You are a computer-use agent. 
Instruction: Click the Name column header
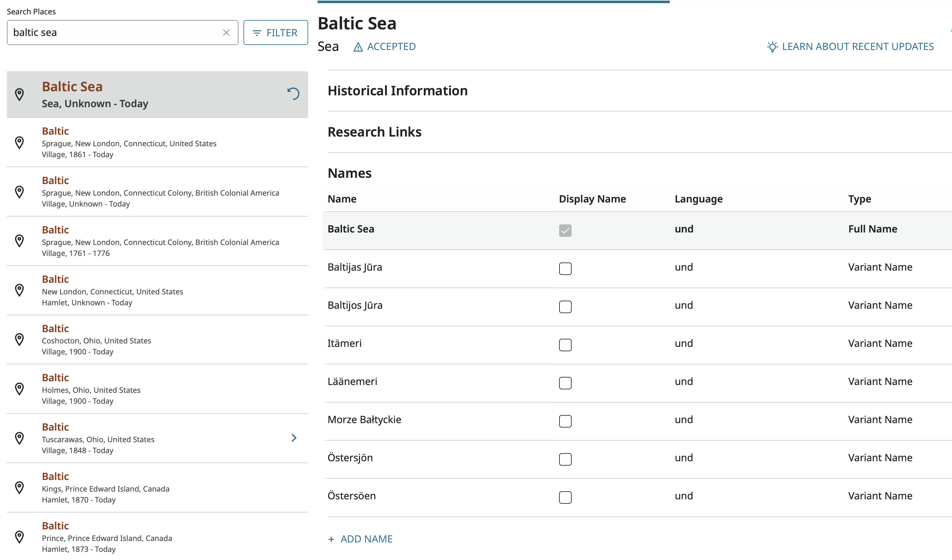[342, 199]
